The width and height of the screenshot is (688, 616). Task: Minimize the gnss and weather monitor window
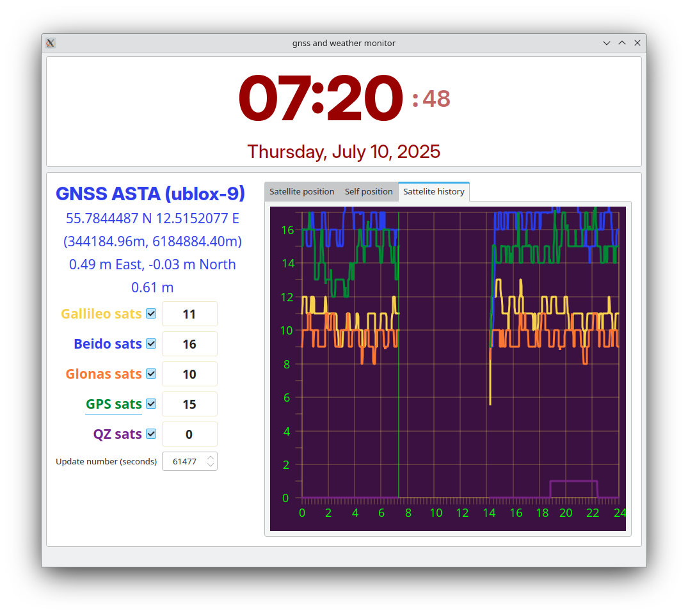coord(607,43)
